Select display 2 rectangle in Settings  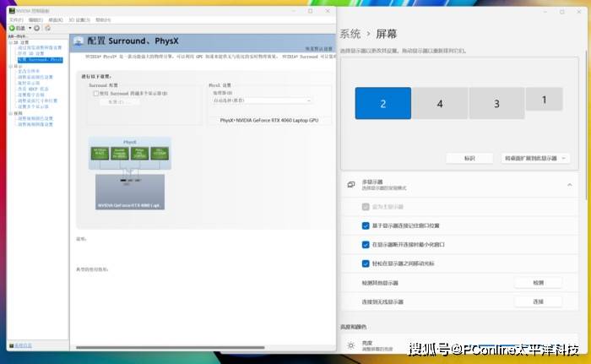383,103
